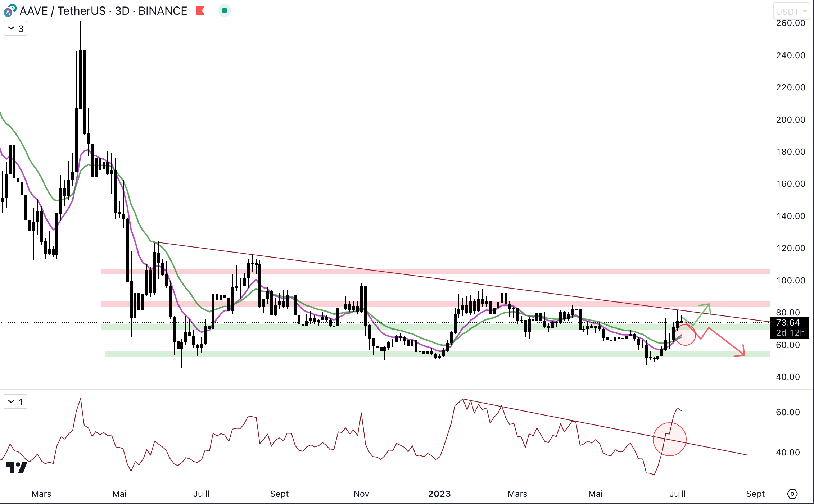This screenshot has width=814, height=504.
Task: Select descending trendline on the RSI pane
Action: pyautogui.click(x=612, y=429)
